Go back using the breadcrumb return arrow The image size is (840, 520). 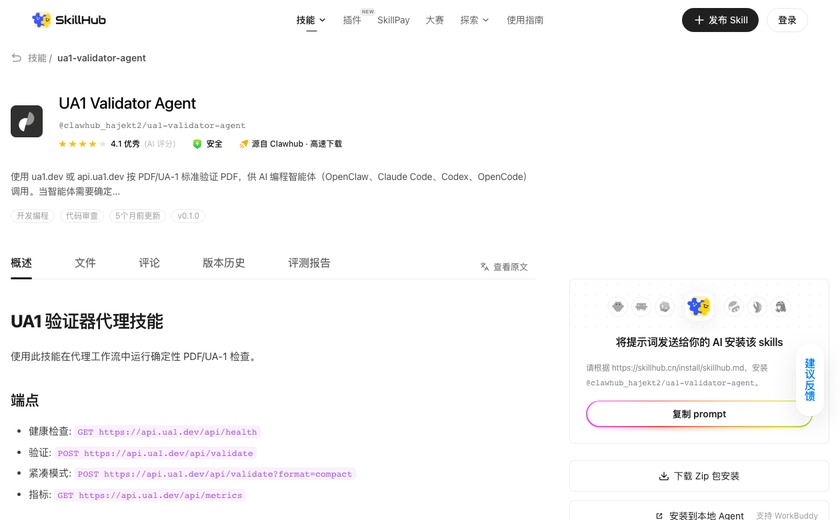pos(17,58)
